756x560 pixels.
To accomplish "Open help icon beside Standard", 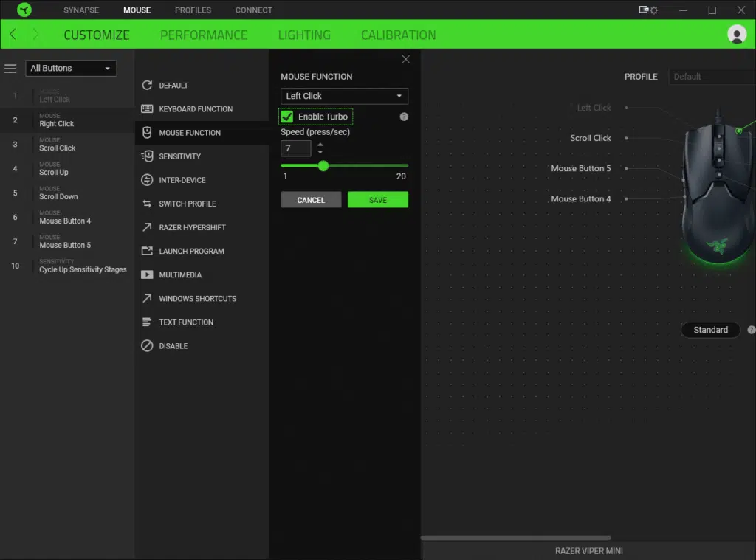I will tap(751, 330).
